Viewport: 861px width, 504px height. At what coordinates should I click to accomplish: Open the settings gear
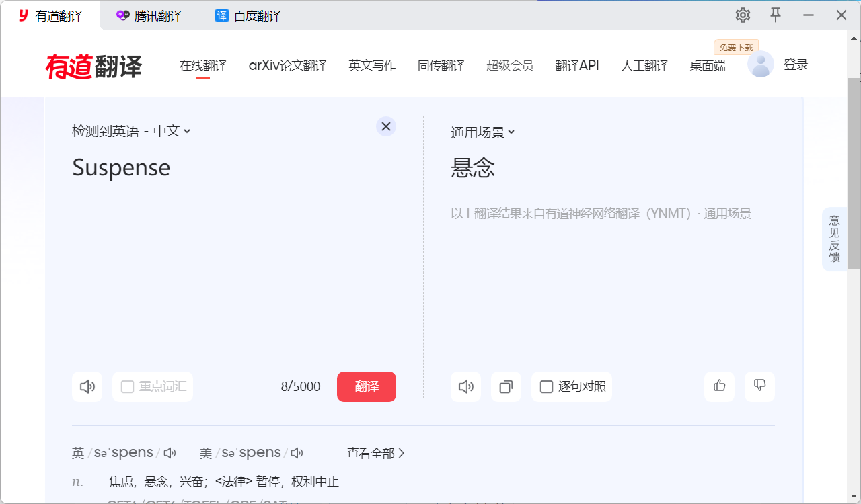pos(742,15)
